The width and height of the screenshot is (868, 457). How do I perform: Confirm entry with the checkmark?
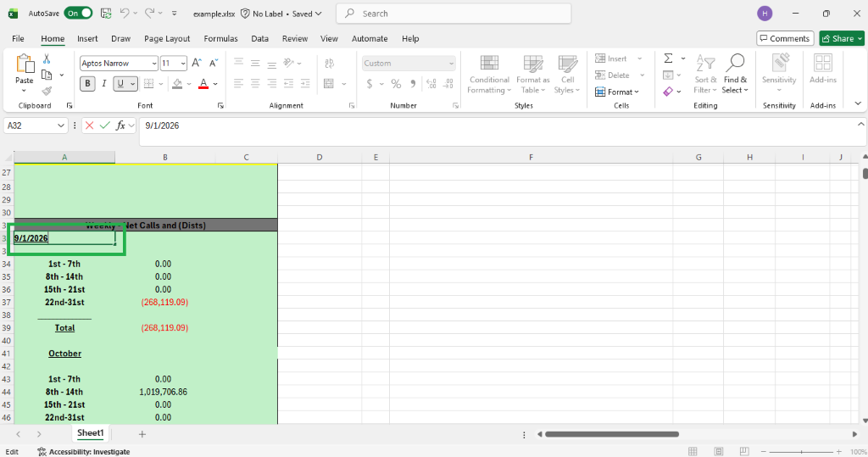click(x=104, y=125)
